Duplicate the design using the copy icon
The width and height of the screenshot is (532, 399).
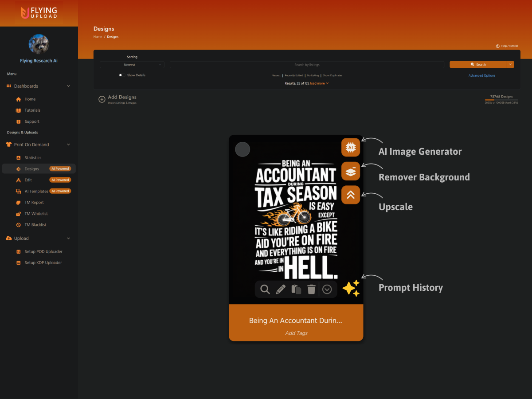click(x=296, y=289)
